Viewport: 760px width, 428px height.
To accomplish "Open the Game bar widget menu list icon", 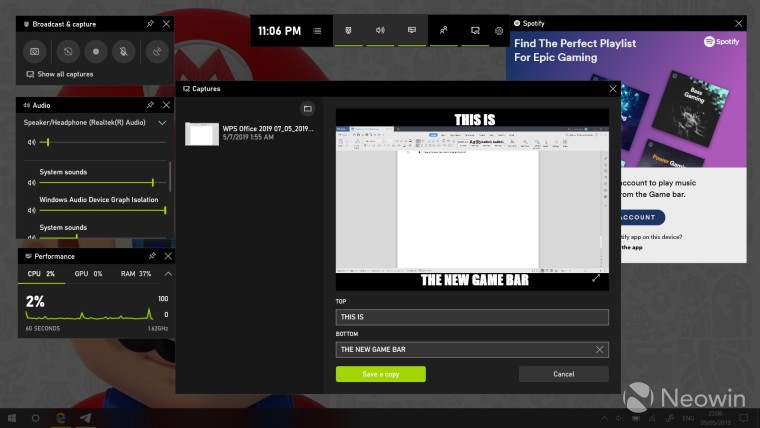I will [317, 31].
